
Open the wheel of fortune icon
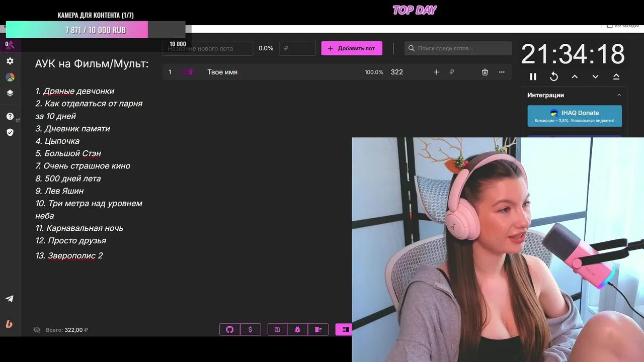(x=10, y=77)
